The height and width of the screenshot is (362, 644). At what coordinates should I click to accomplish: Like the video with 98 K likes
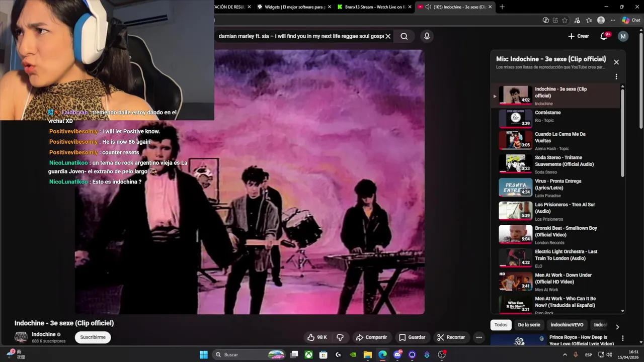tap(317, 337)
